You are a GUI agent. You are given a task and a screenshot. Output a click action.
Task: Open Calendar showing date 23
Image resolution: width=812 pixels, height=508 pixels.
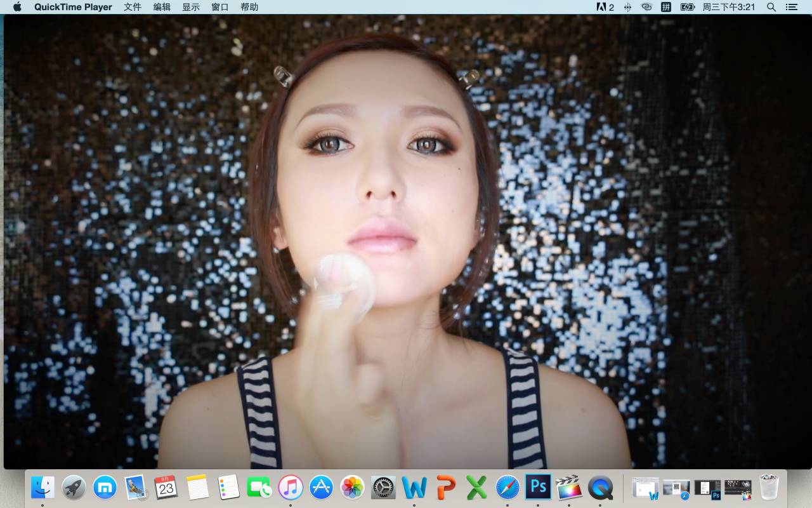coord(166,487)
